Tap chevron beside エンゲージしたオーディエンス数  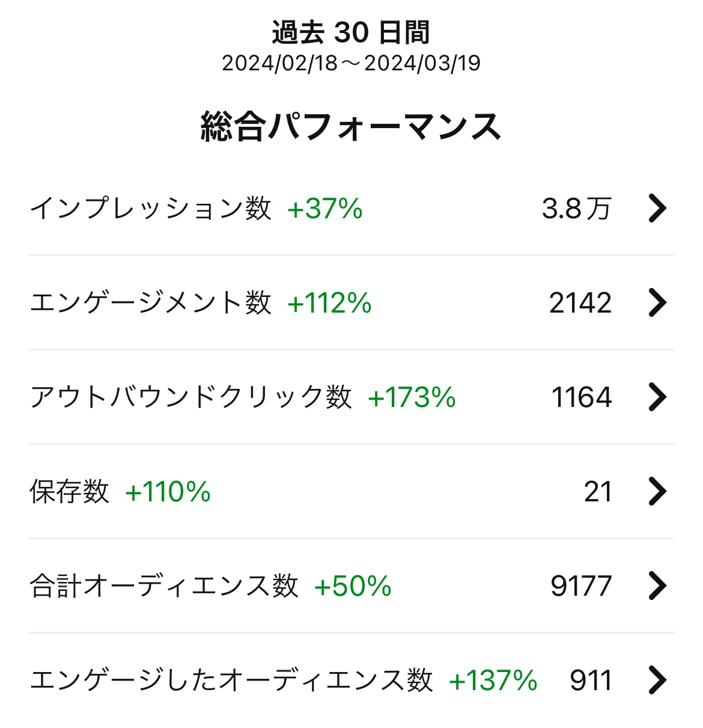tap(658, 680)
